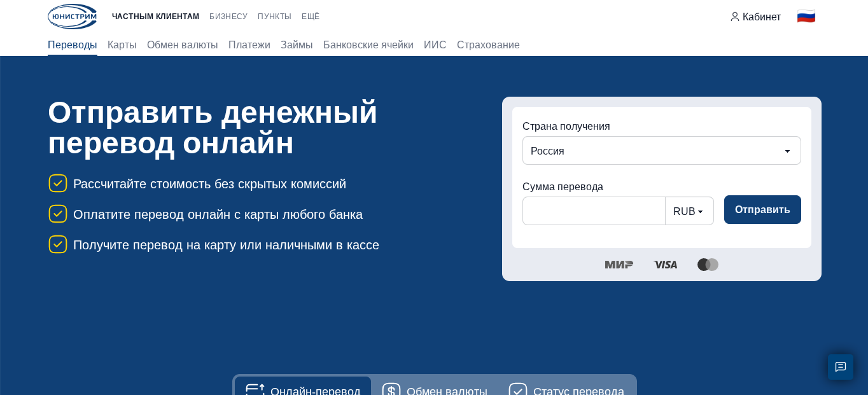Click the Кабинет person icon

(735, 17)
